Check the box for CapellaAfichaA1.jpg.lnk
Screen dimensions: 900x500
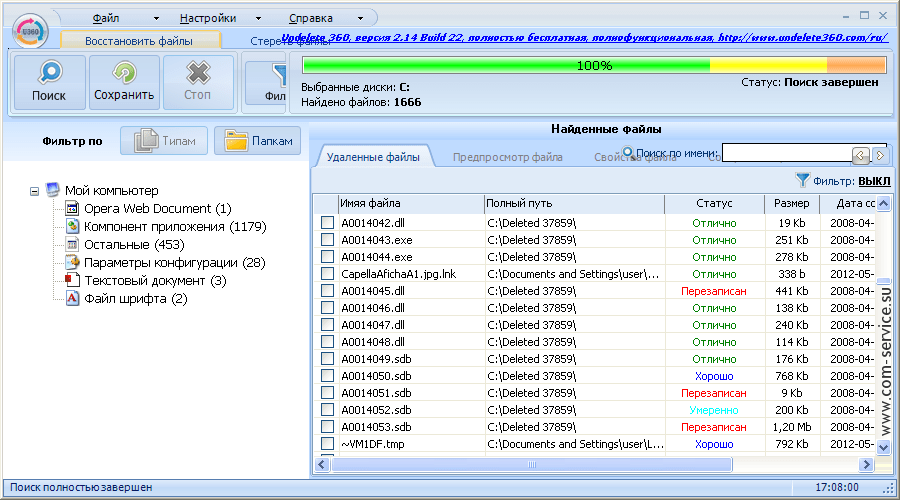(x=327, y=273)
